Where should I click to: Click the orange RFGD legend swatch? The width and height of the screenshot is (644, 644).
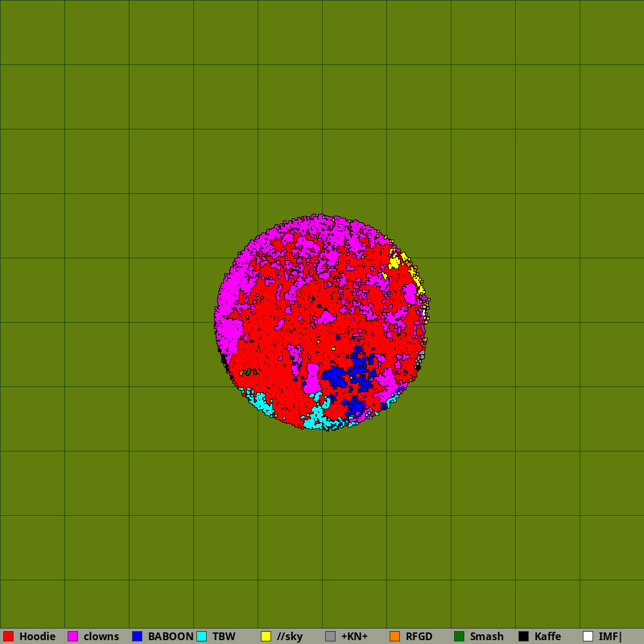[x=395, y=636]
